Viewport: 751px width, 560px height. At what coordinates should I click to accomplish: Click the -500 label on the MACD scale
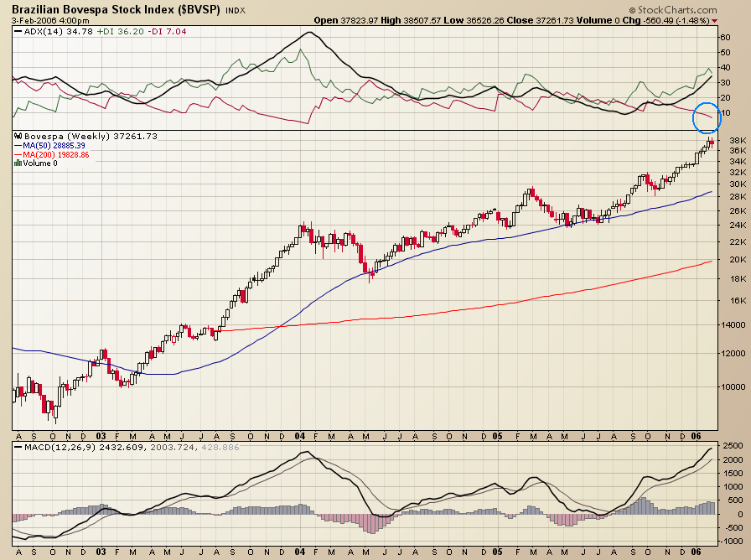733,528
